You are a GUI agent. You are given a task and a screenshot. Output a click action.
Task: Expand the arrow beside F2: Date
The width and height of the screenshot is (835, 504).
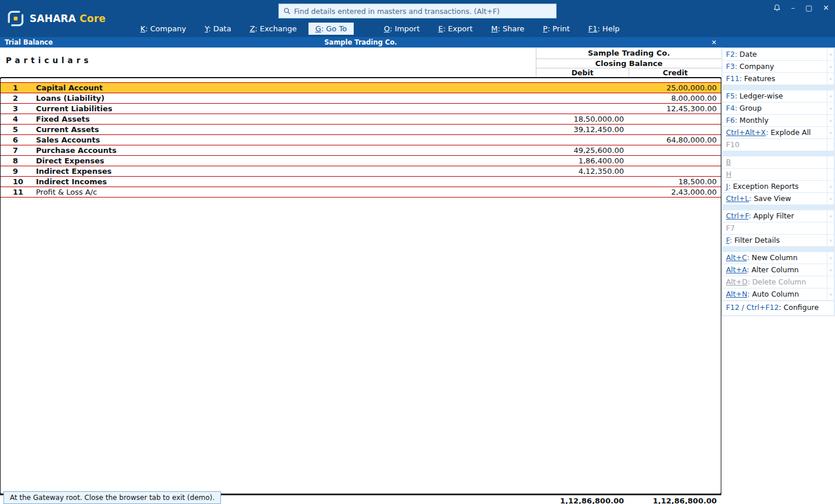point(831,54)
